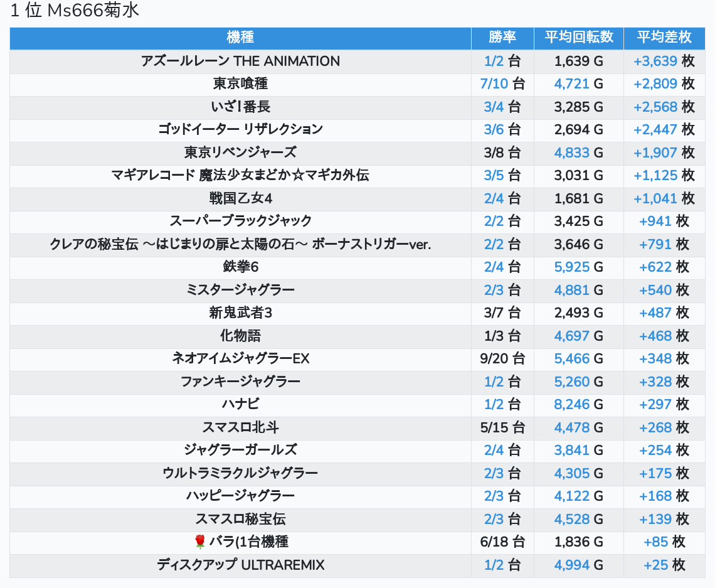This screenshot has width=715, height=588.
Task: Click the 勝率 column header
Action: [502, 38]
